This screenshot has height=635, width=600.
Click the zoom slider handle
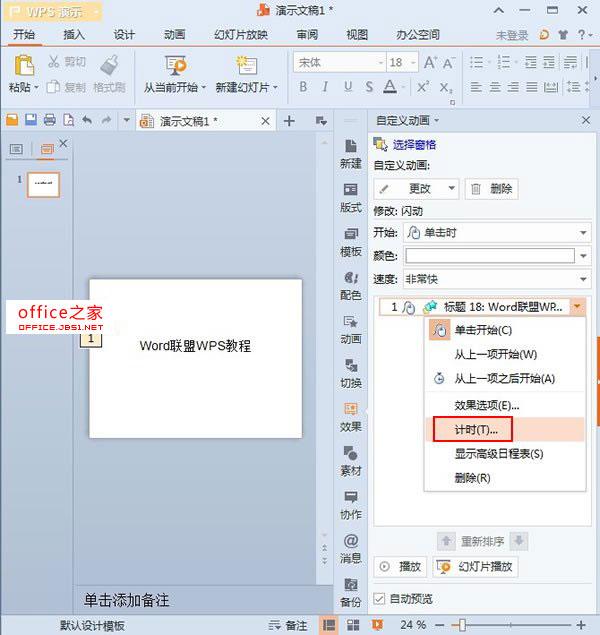coord(462,625)
